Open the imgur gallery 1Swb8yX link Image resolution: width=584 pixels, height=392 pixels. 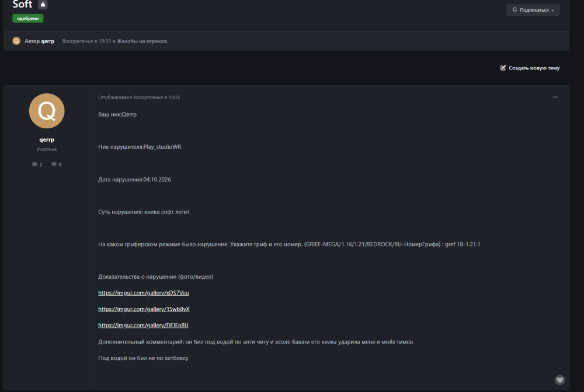pos(144,309)
